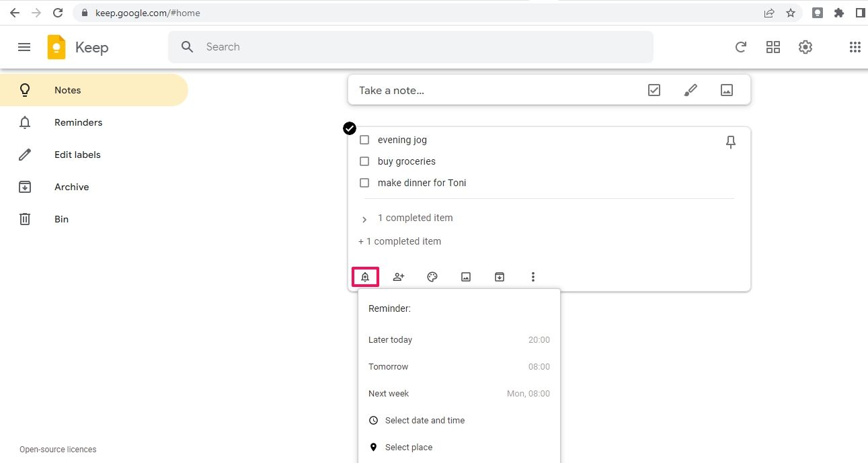Open the background options palette icon
Screen dimensions: 868x463
(x=432, y=277)
